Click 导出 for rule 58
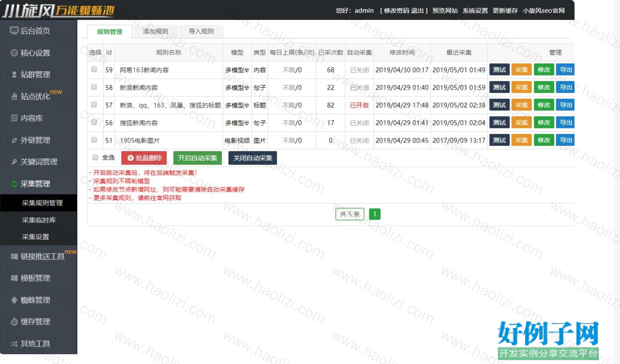The height and width of the screenshot is (364, 620). tap(566, 87)
